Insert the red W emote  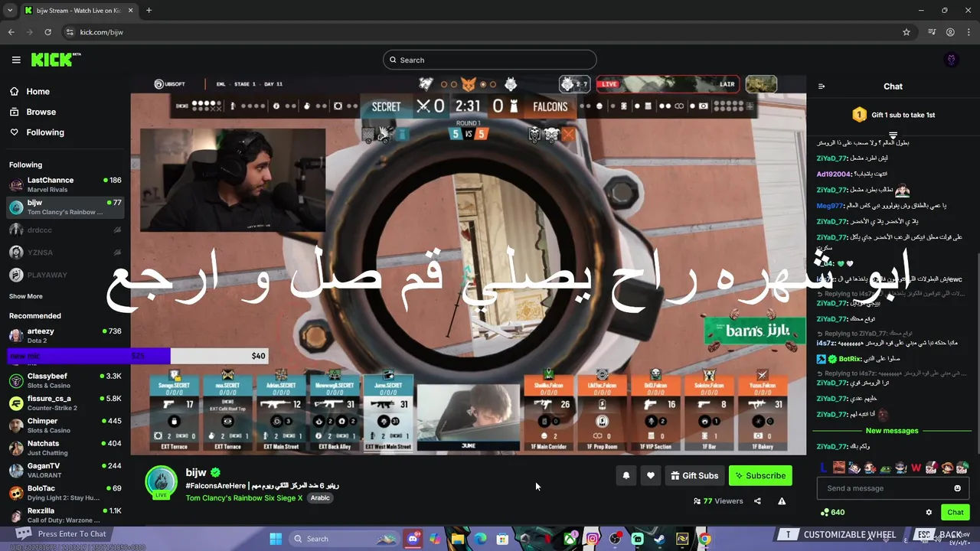(916, 468)
